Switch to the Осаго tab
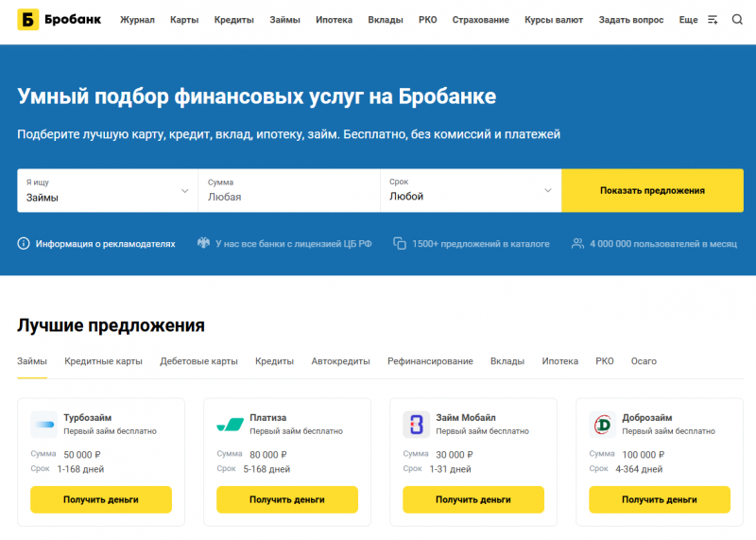Screen dimensions: 756x540 [644, 361]
